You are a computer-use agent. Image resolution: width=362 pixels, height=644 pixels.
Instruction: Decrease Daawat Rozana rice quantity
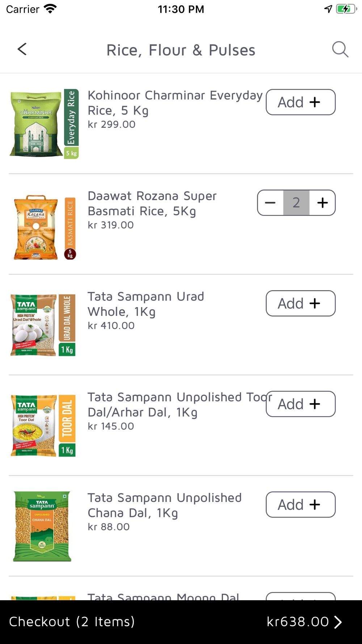270,203
